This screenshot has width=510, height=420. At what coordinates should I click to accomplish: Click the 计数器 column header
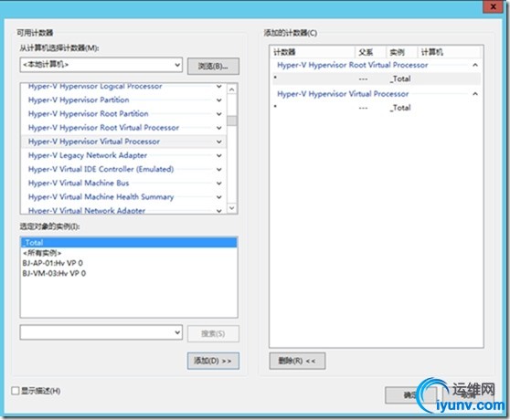pyautogui.click(x=313, y=52)
